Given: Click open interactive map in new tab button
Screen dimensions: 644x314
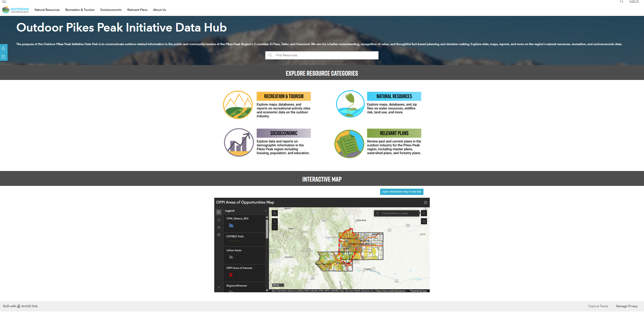Looking at the screenshot, I should 402,192.
